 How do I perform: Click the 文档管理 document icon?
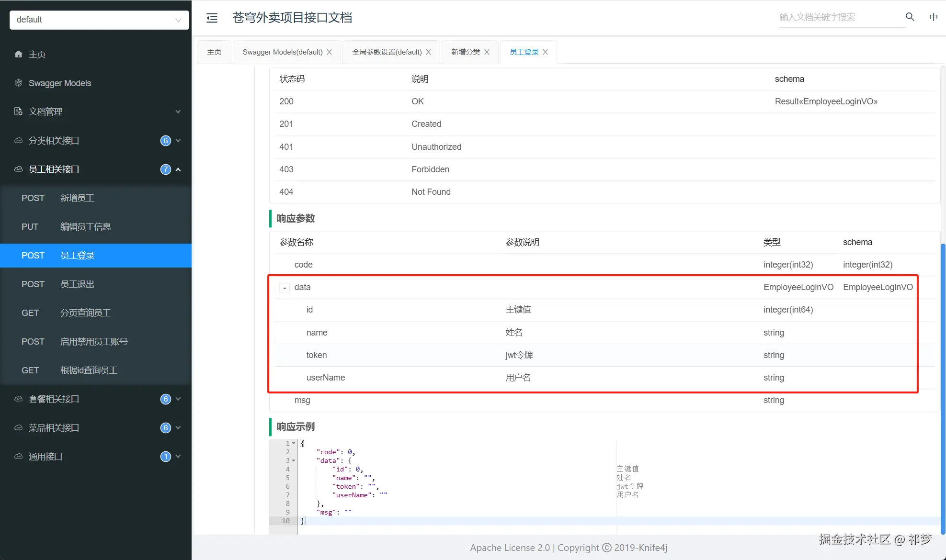pos(18,112)
